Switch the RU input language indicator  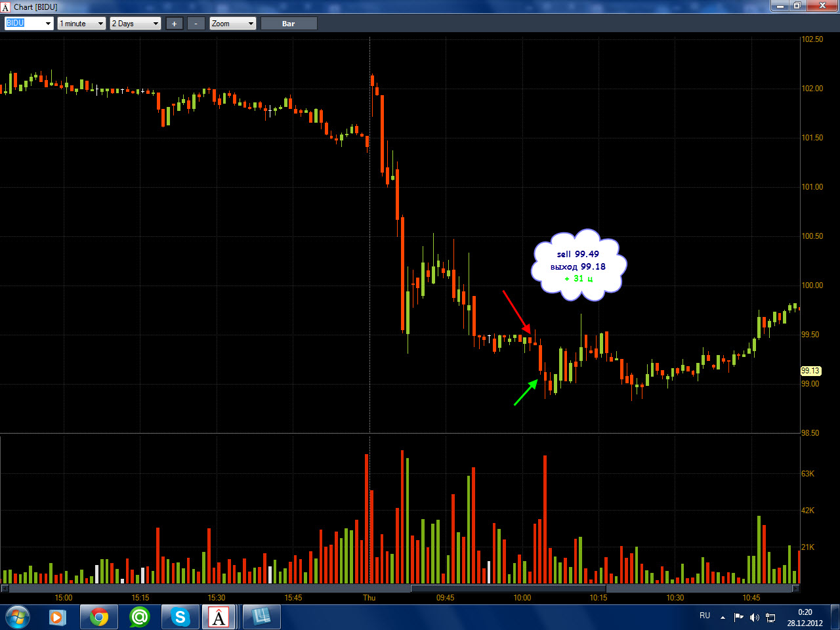click(705, 616)
